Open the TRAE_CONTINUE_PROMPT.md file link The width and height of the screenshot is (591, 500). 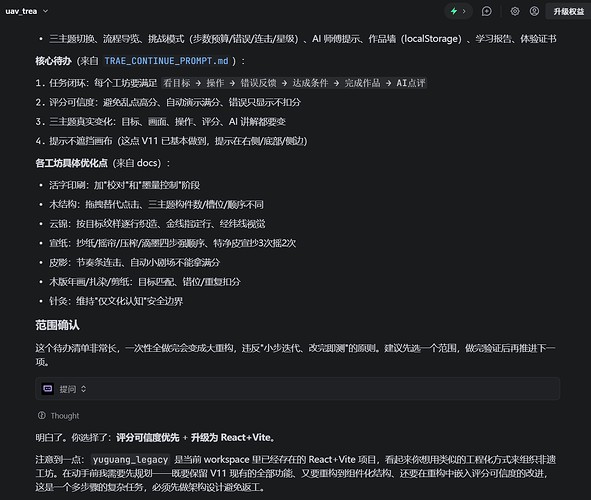166,61
